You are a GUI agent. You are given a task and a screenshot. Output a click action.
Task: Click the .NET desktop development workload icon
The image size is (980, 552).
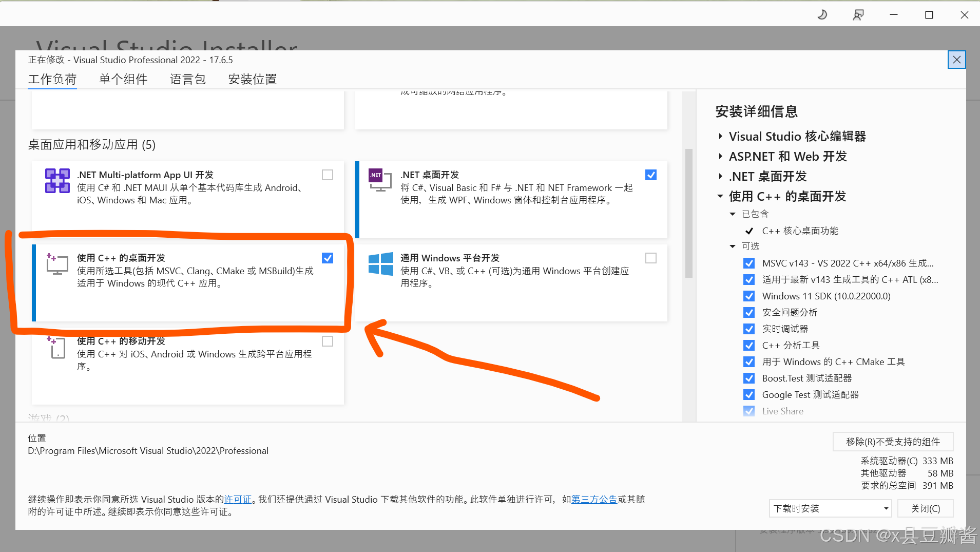click(380, 180)
